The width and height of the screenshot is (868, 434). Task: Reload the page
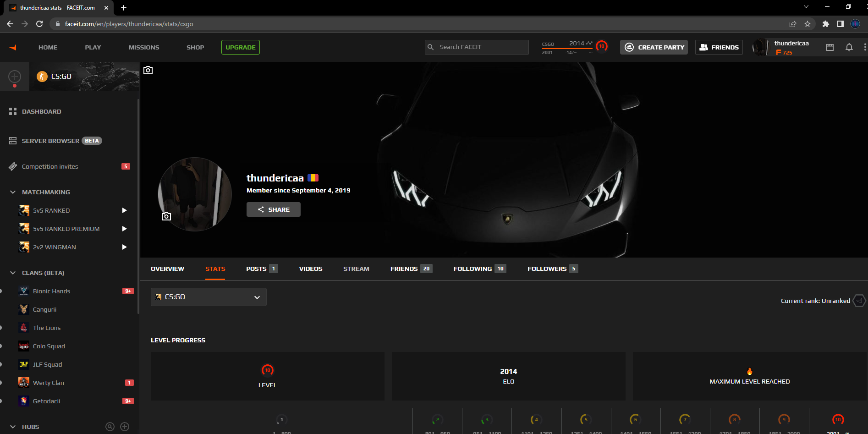39,24
